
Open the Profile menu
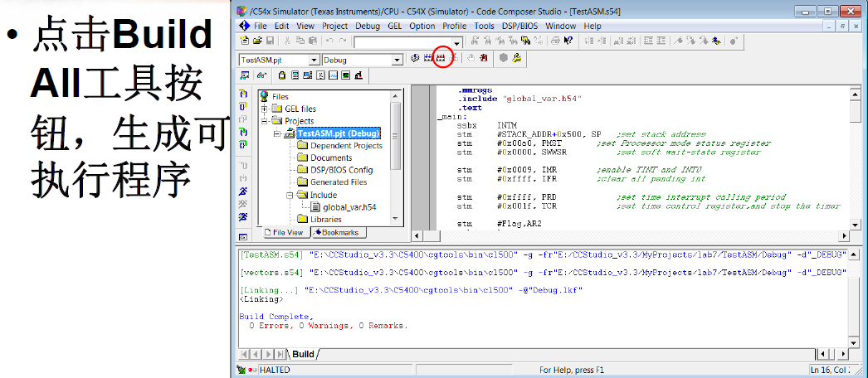pyautogui.click(x=454, y=26)
